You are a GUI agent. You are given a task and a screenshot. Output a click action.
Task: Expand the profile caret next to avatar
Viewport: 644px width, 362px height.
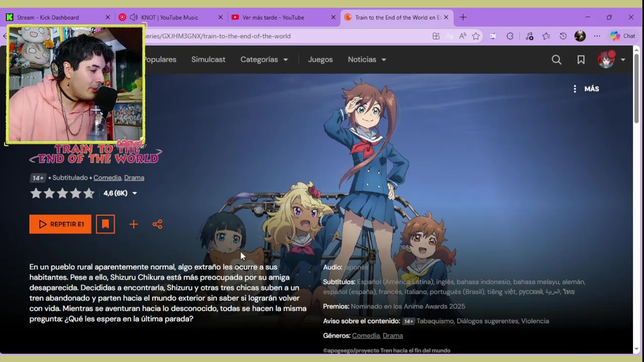pos(623,59)
